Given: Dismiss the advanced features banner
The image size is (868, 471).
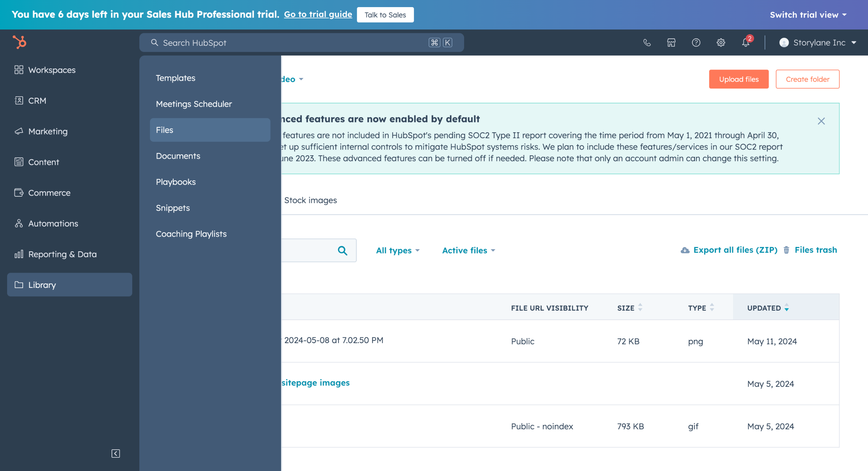Looking at the screenshot, I should point(821,121).
